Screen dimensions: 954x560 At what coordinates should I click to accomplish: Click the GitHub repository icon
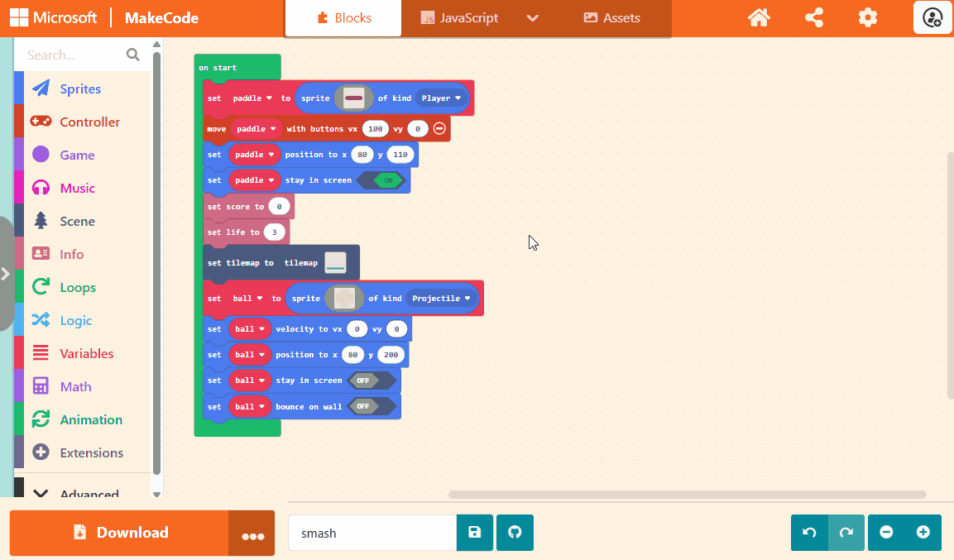point(515,533)
